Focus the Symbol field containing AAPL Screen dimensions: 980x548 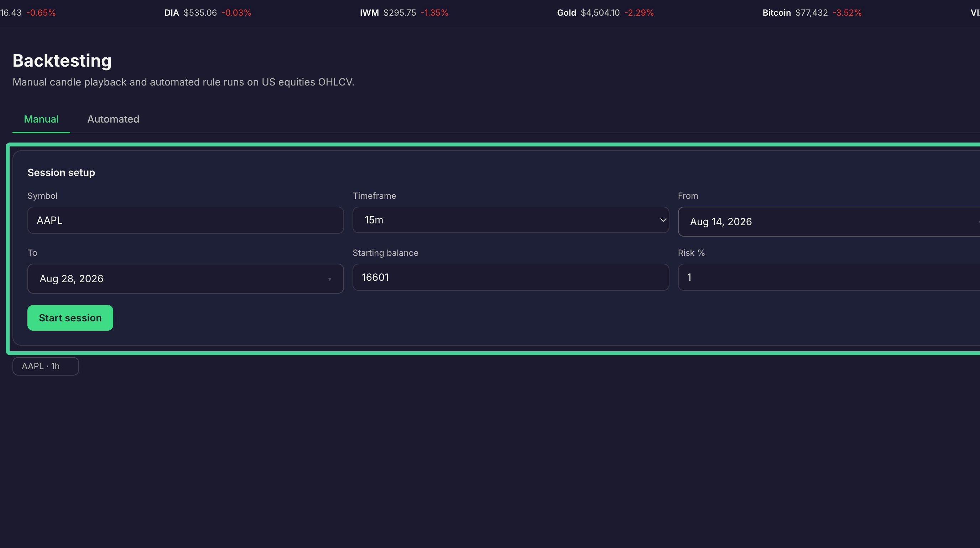click(185, 220)
